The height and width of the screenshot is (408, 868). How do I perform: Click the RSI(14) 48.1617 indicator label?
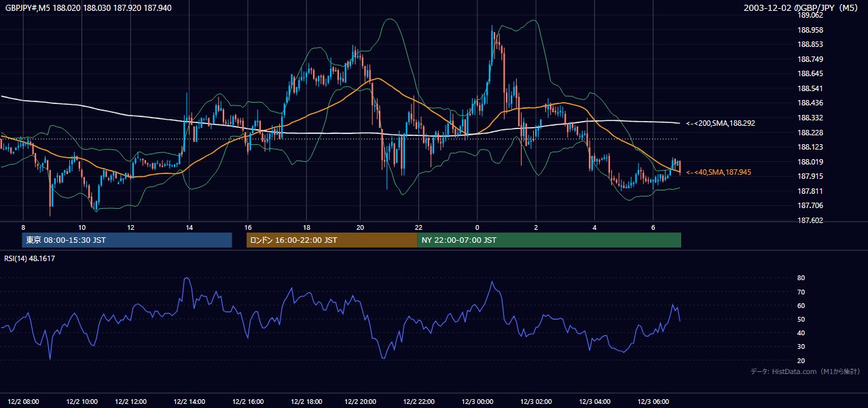pos(30,258)
